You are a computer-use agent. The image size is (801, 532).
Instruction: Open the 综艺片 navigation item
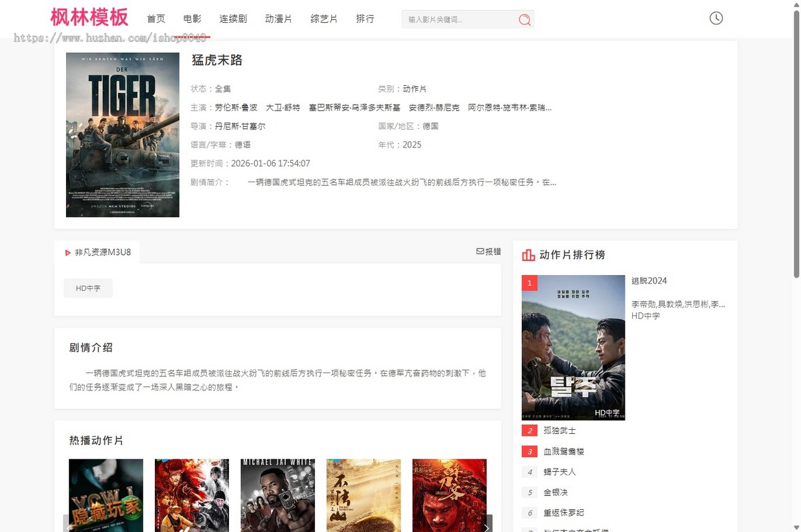point(324,19)
